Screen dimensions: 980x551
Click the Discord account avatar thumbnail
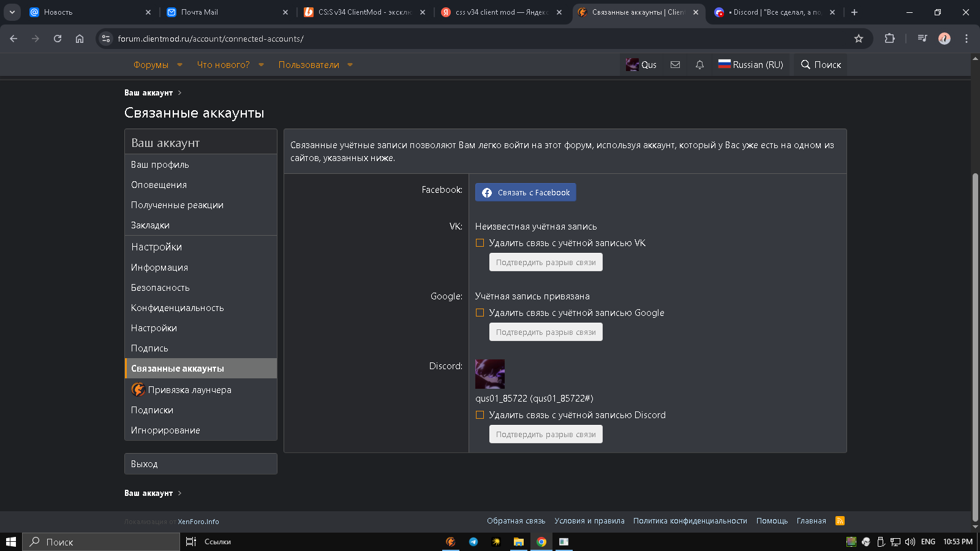pyautogui.click(x=490, y=374)
